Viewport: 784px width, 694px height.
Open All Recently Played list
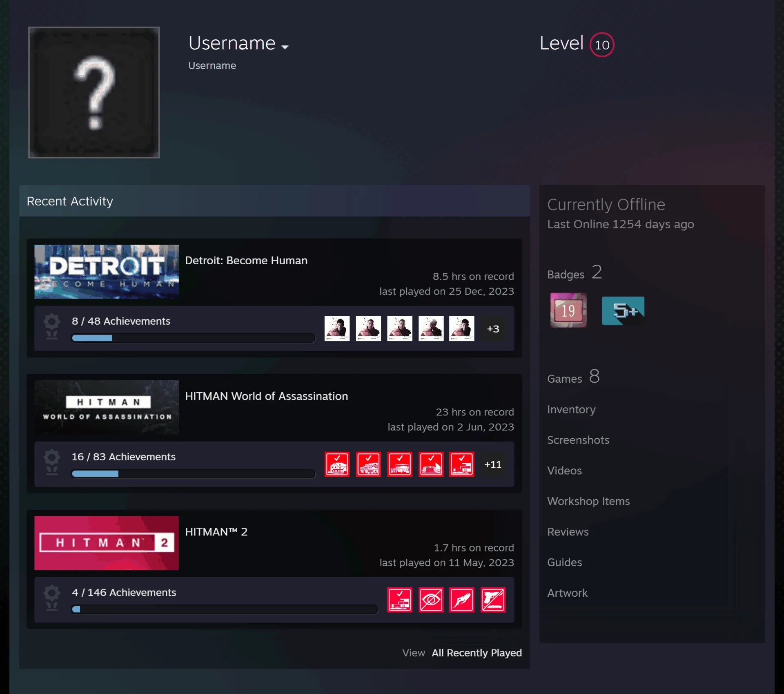tap(477, 653)
